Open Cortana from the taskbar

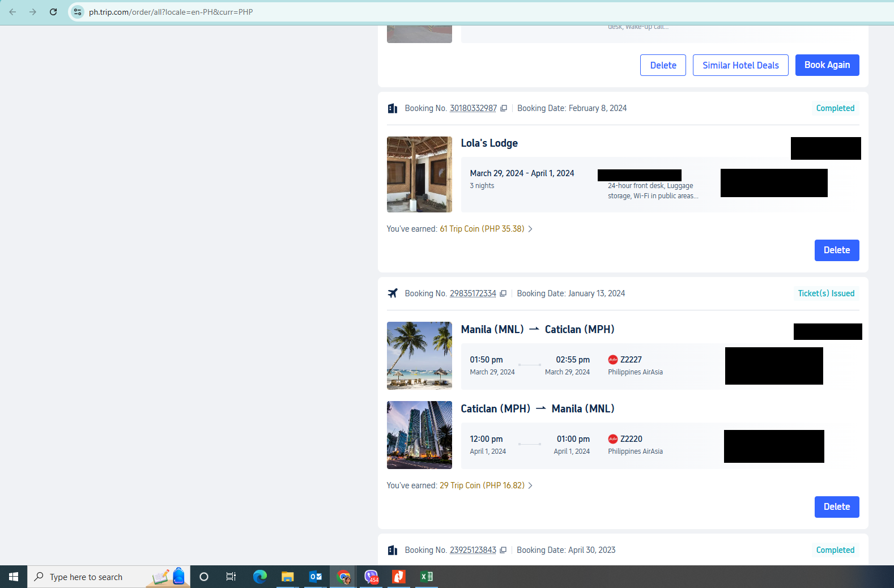click(204, 577)
